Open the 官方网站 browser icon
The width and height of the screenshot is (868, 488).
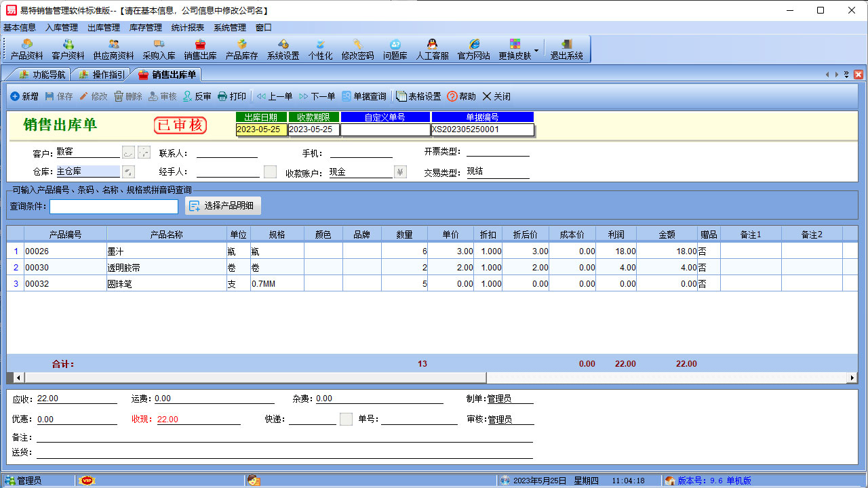click(473, 49)
